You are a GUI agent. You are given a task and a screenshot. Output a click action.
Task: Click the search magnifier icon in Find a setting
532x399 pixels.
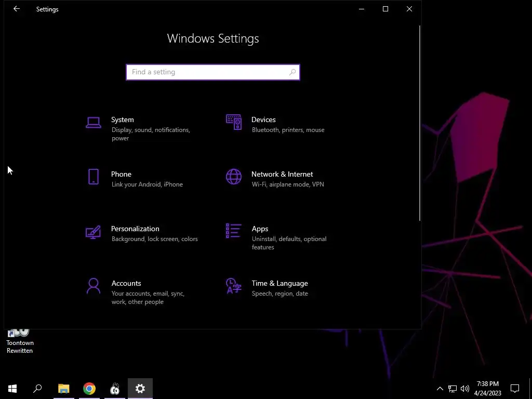coord(292,72)
